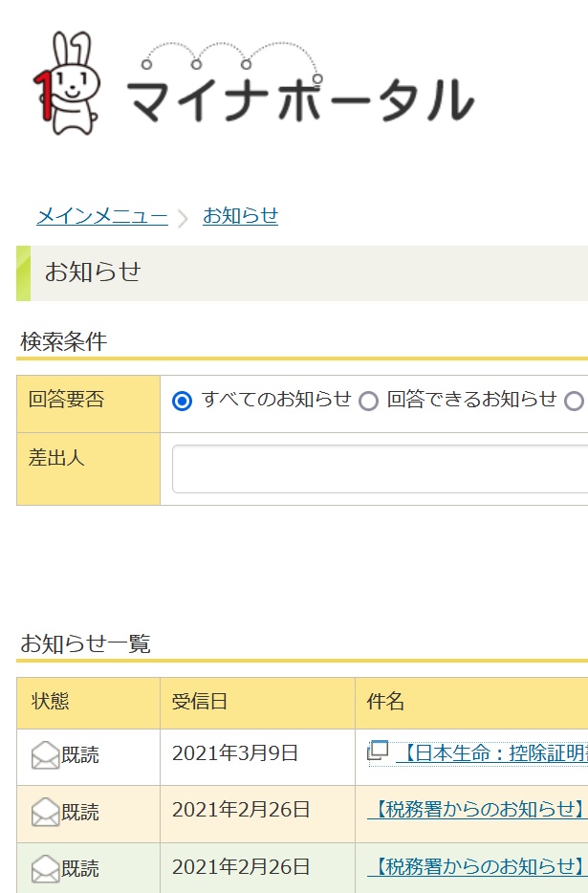Image resolution: width=588 pixels, height=893 pixels.
Task: Select the cut-off radio button at right edge
Action: tap(574, 402)
